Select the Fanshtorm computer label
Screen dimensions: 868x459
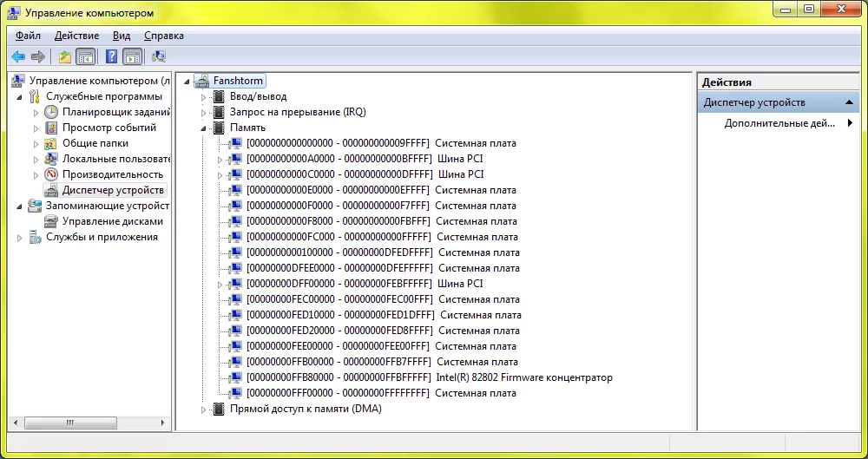click(x=238, y=81)
